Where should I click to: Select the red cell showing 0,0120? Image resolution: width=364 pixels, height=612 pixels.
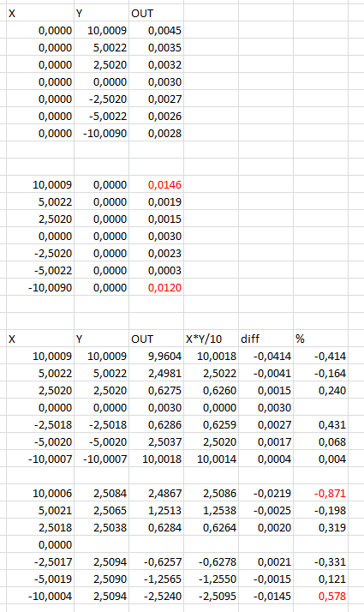(x=156, y=288)
